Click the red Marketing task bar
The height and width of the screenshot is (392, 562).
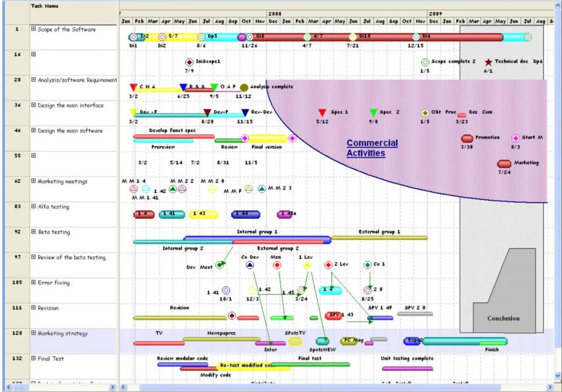click(504, 164)
